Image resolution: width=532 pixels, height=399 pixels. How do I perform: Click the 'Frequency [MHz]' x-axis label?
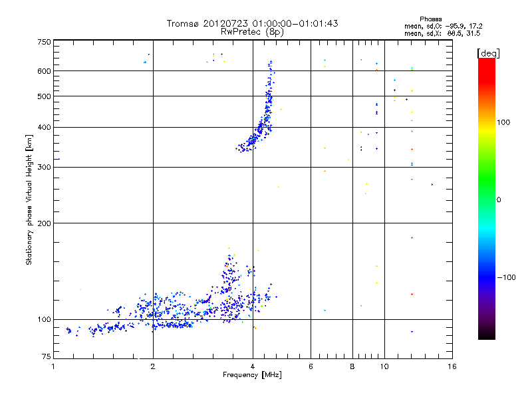coord(252,375)
